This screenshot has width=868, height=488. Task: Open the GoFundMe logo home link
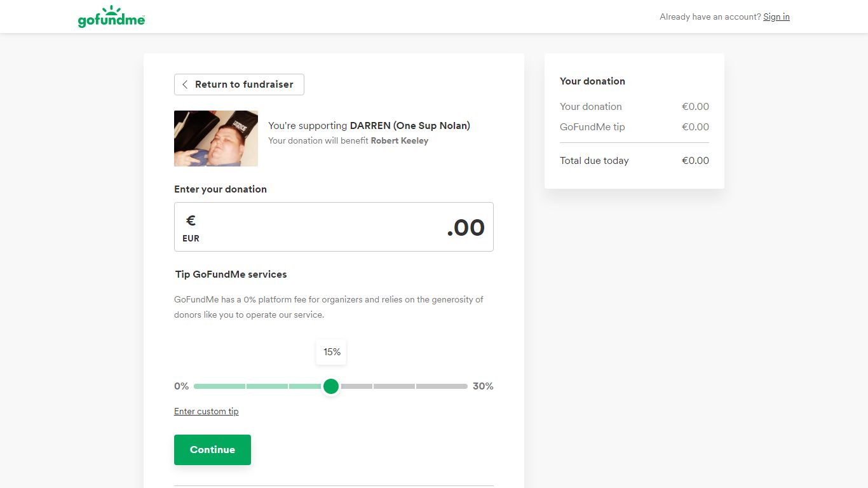coord(111,17)
